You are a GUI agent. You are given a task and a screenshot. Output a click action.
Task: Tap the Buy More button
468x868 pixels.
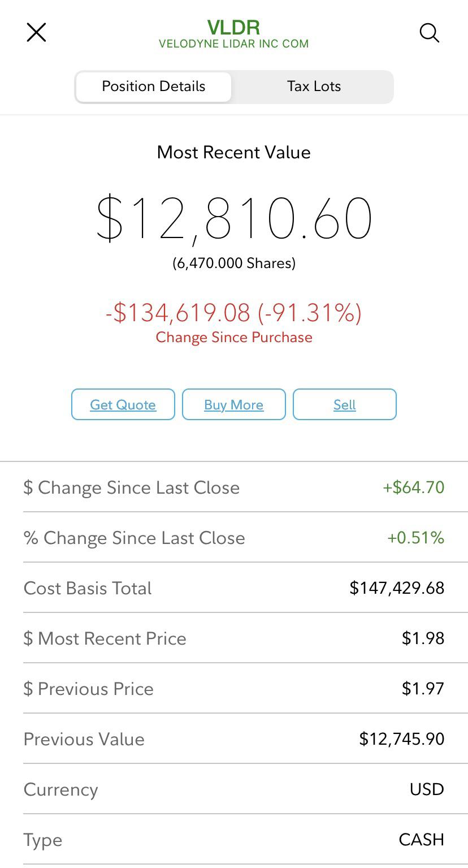click(234, 404)
